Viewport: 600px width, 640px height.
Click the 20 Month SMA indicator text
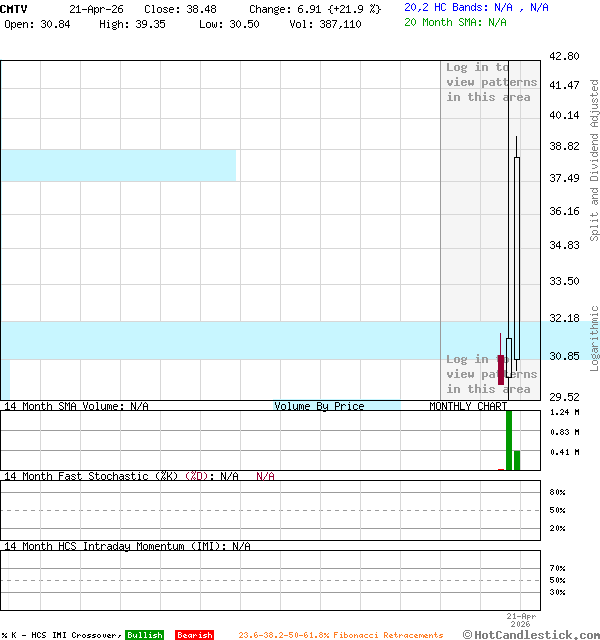pos(455,22)
